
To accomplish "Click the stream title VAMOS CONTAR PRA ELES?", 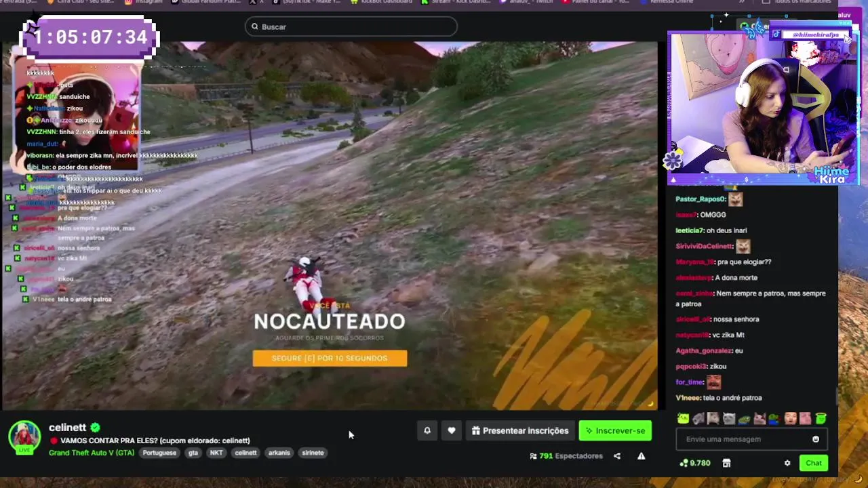I will (155, 441).
